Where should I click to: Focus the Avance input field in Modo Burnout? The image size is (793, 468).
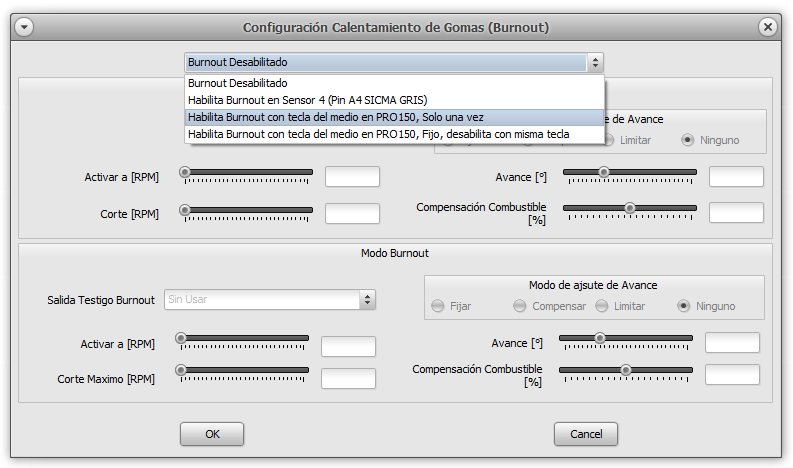point(732,343)
